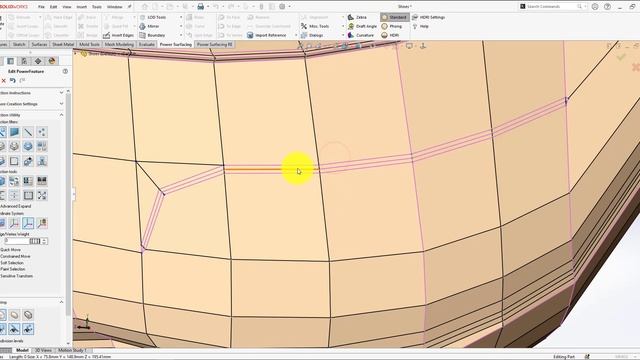Viewport: 640px width, 360px height.
Task: Click the pin icon beside Window menu
Action: point(129,7)
